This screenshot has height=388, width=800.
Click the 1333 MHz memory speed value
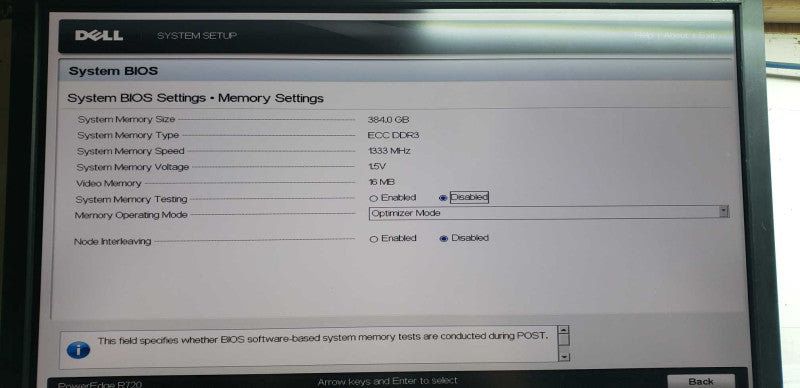coord(389,151)
